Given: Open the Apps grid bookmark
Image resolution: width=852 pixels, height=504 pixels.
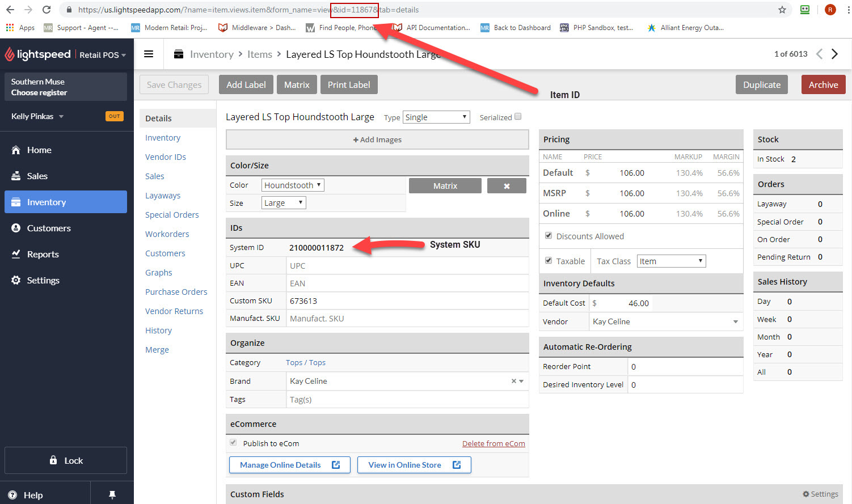Looking at the screenshot, I should pos(20,27).
